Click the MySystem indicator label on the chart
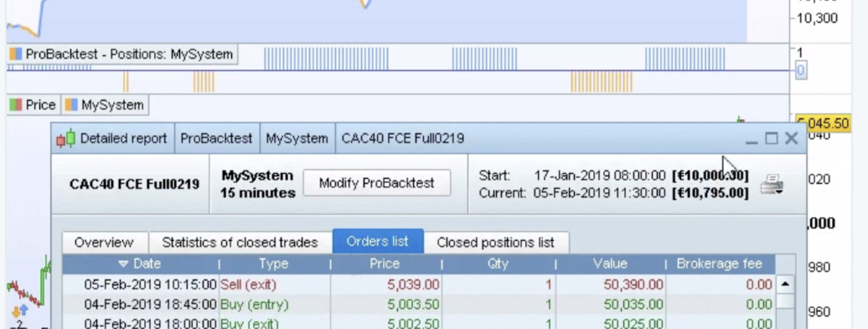 105,105
